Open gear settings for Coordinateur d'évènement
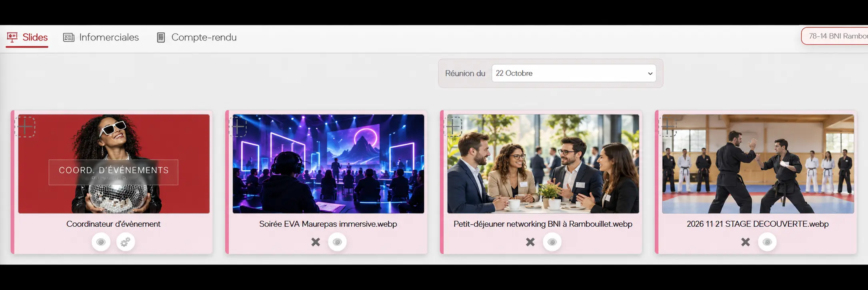Screen dimensions: 868x290 pos(126,242)
